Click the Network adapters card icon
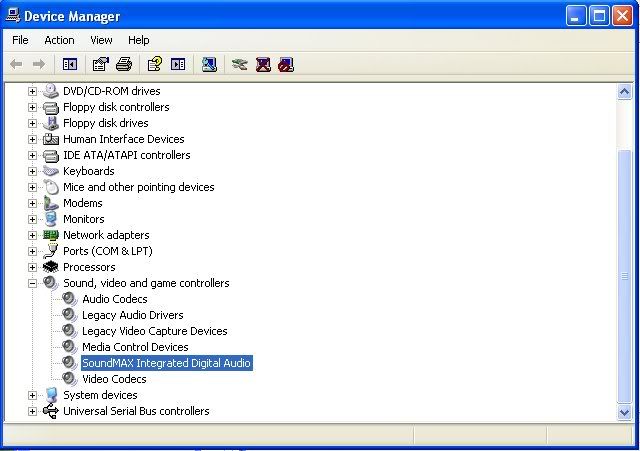Viewport: 640px width, 451px height. coord(51,235)
